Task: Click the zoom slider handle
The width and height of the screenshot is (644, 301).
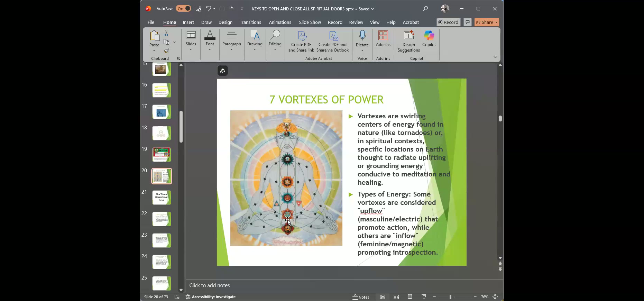Action: click(450, 297)
